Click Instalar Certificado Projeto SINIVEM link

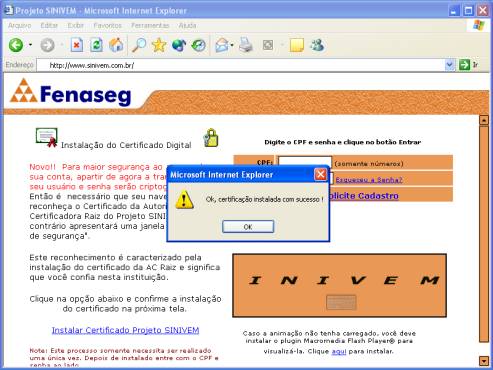125,330
